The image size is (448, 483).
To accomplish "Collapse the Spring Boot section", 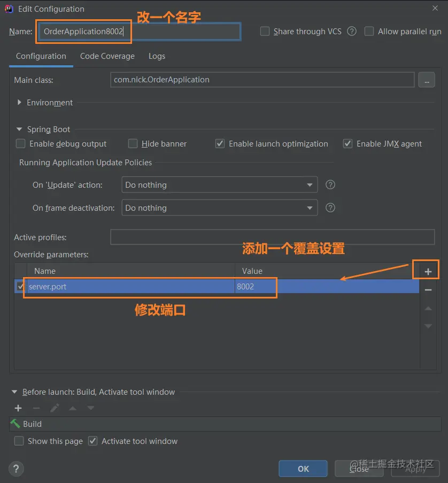I will pos(19,129).
